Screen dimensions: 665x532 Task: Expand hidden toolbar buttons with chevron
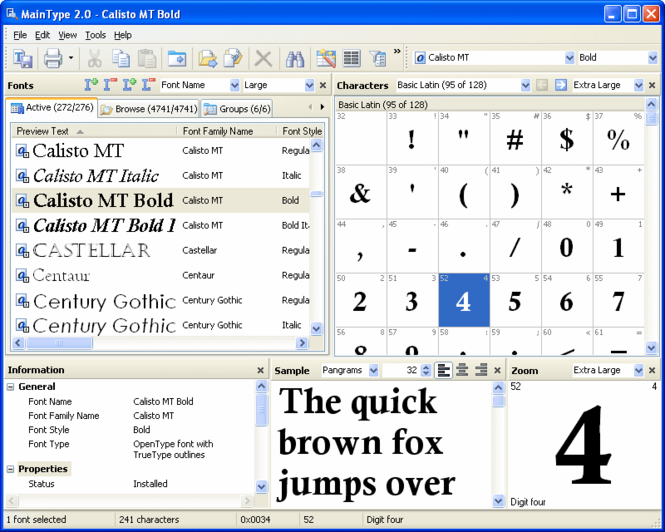click(x=397, y=51)
